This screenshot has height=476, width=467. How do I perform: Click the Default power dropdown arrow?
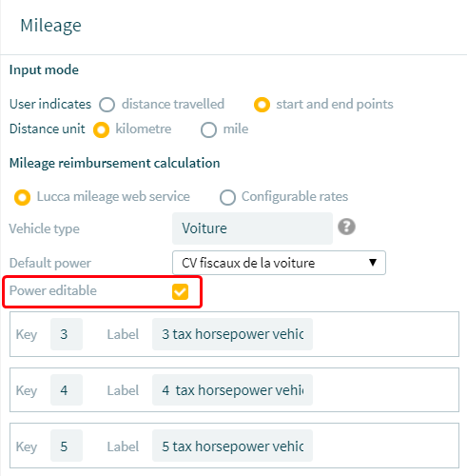(x=373, y=263)
